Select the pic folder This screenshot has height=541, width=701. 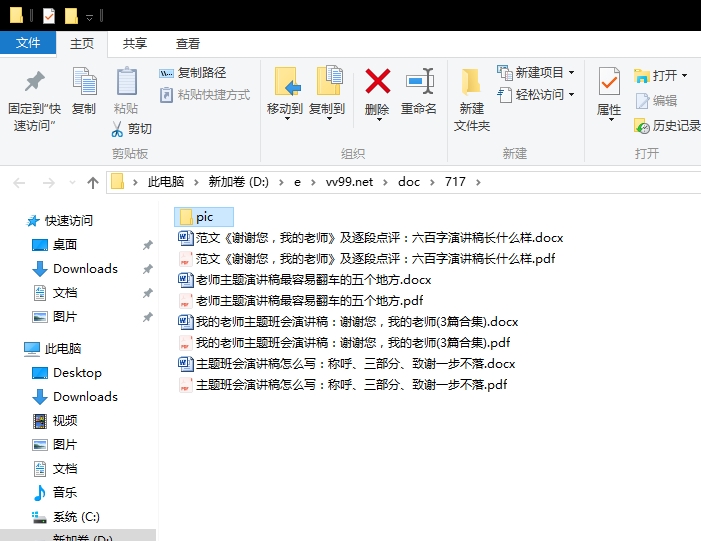pyautogui.click(x=204, y=217)
